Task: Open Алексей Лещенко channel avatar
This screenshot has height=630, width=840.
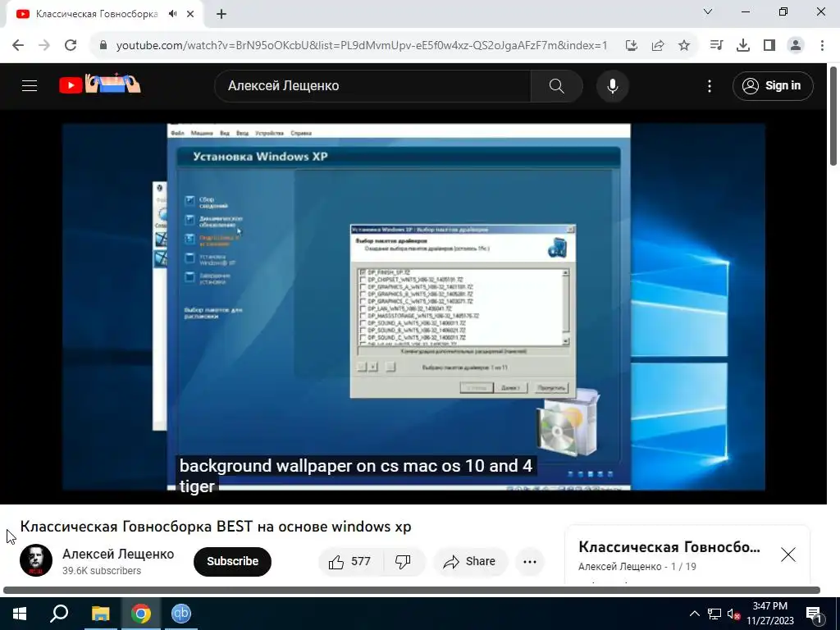Action: tap(36, 560)
